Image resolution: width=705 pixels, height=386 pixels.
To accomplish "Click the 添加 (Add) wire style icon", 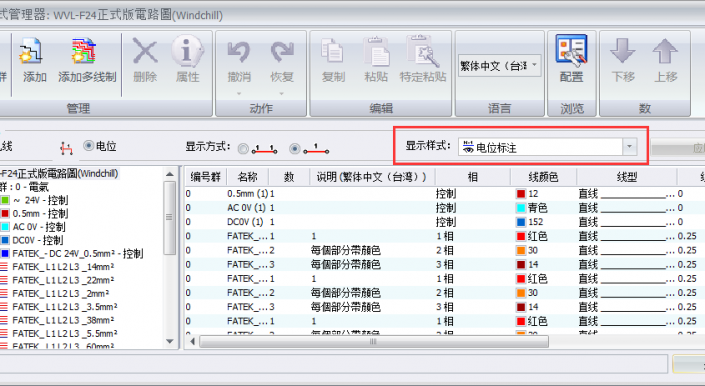I will click(x=31, y=50).
